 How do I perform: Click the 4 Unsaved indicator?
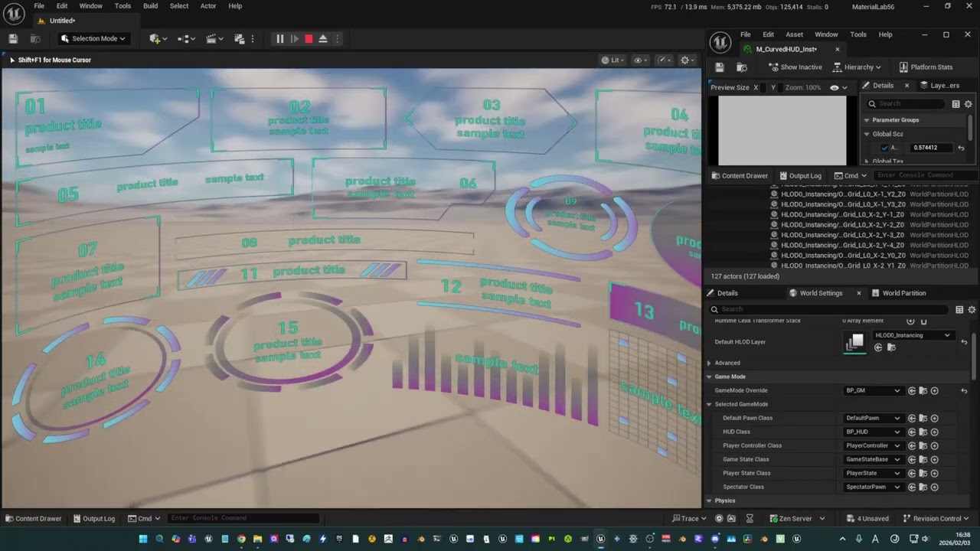click(x=867, y=518)
